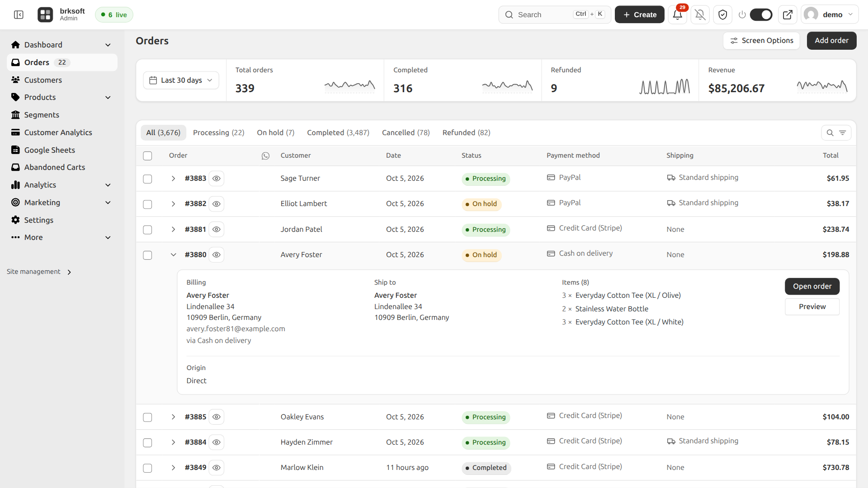The image size is (868, 488).
Task: Open Screen Options
Action: pyautogui.click(x=761, y=41)
